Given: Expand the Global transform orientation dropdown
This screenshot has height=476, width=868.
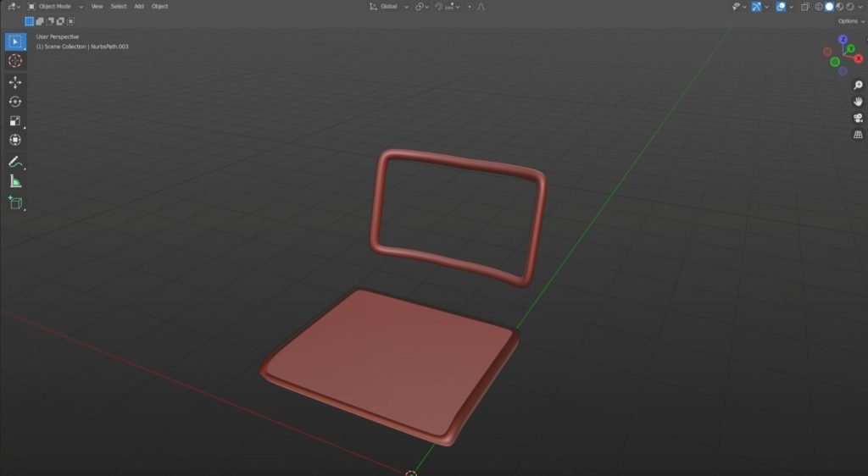Looking at the screenshot, I should point(392,6).
